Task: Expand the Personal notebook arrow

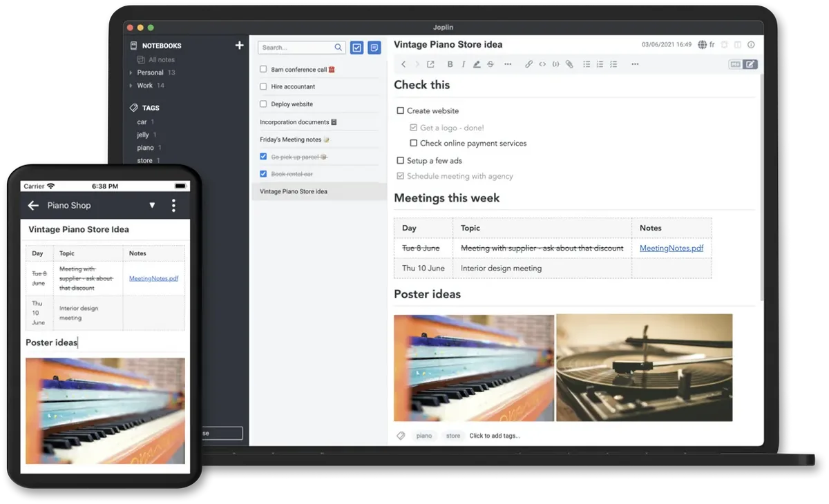Action: pyautogui.click(x=131, y=72)
